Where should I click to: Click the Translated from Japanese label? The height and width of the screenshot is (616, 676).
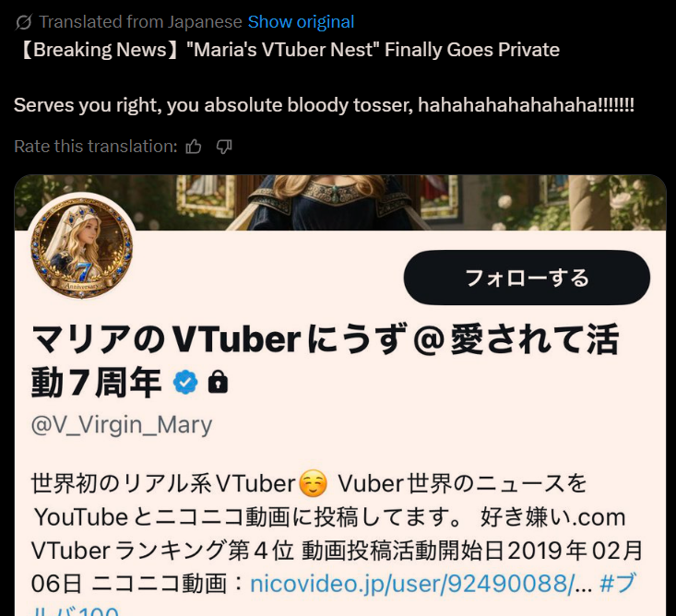tap(140, 22)
